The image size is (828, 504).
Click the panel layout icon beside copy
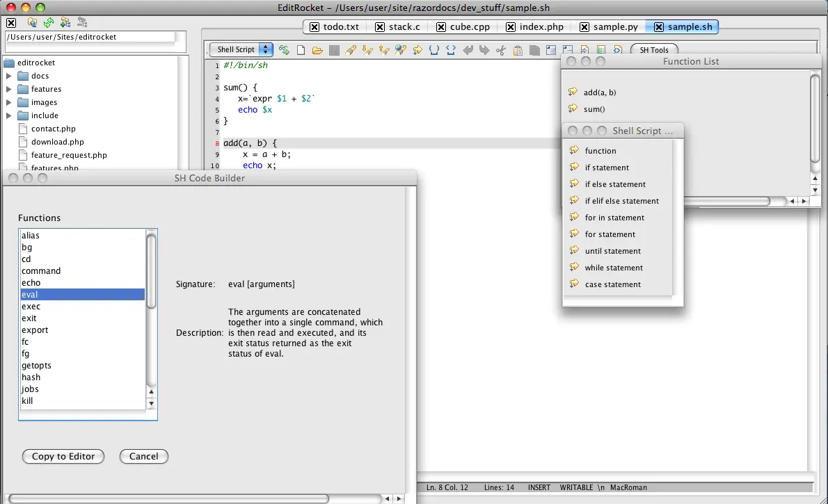click(x=551, y=50)
